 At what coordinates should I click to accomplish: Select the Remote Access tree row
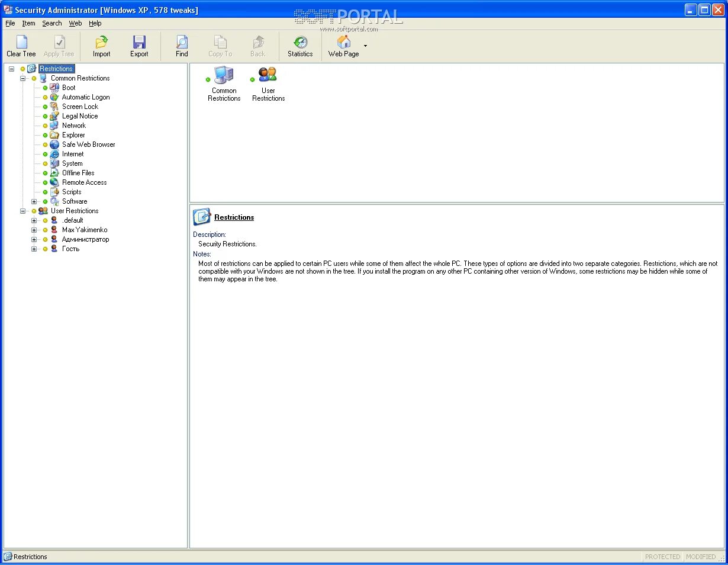[84, 182]
